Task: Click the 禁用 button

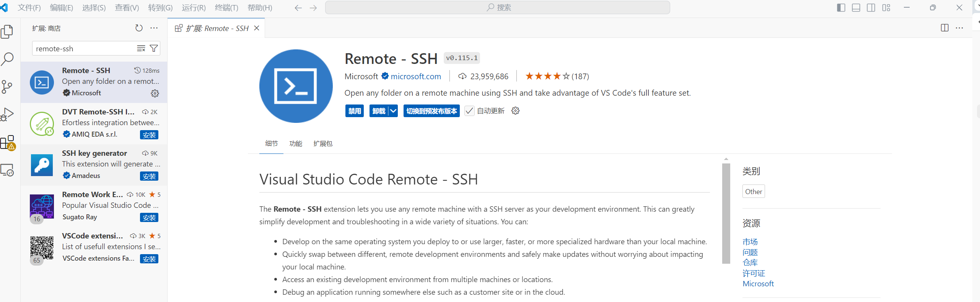Action: pyautogui.click(x=355, y=111)
